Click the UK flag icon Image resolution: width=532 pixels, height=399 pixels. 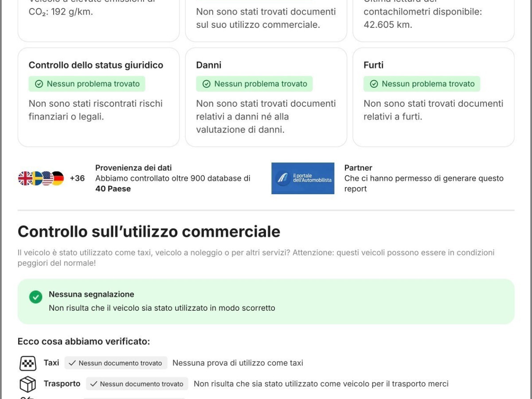[x=25, y=178]
